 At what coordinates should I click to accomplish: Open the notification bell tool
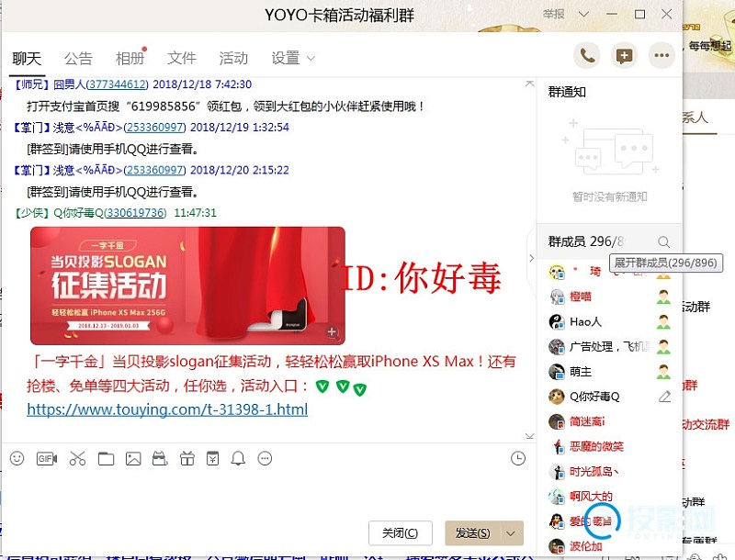coord(238,458)
